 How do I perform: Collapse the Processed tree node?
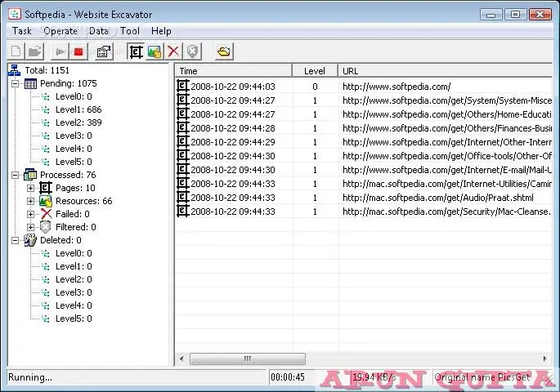[15, 175]
